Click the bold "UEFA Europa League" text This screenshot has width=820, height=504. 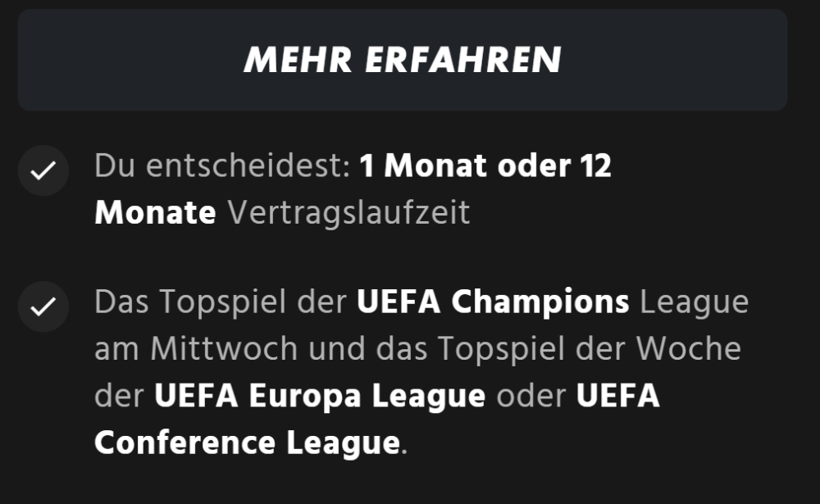click(320, 397)
